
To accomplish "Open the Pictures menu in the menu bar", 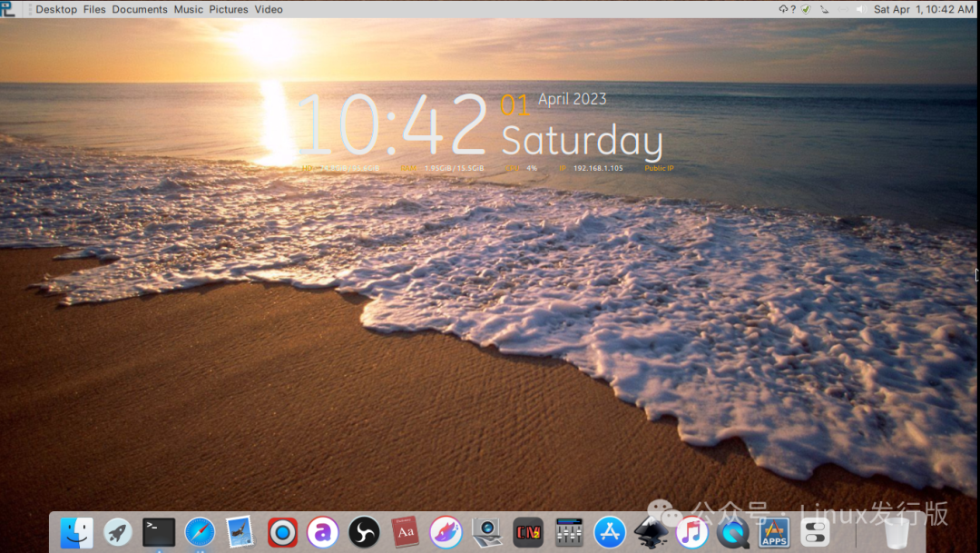I will [229, 9].
